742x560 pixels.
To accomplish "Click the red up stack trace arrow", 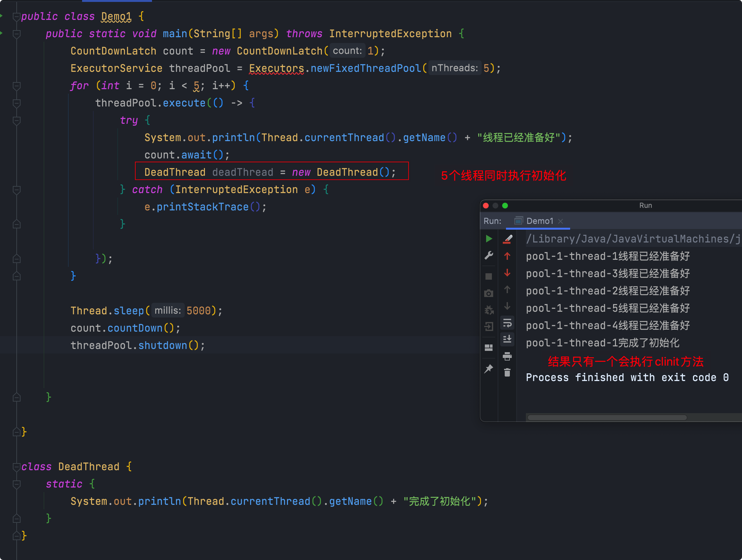I will coord(507,256).
